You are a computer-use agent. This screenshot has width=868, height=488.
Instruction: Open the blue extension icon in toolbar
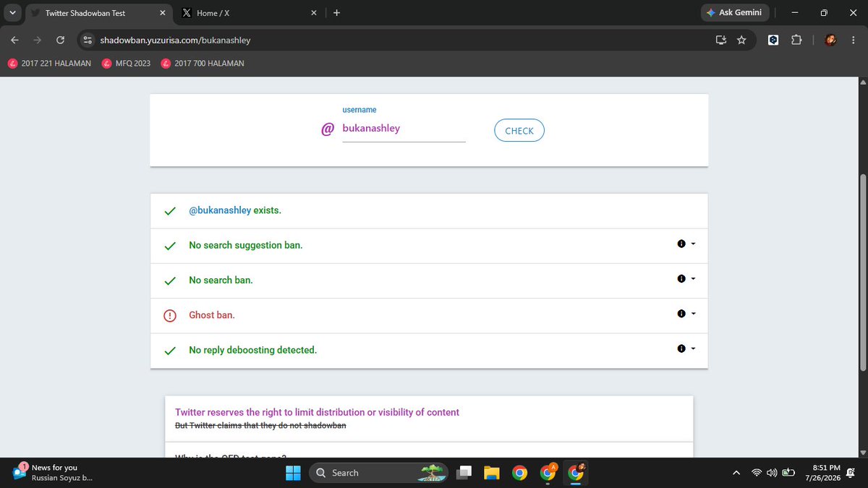773,40
